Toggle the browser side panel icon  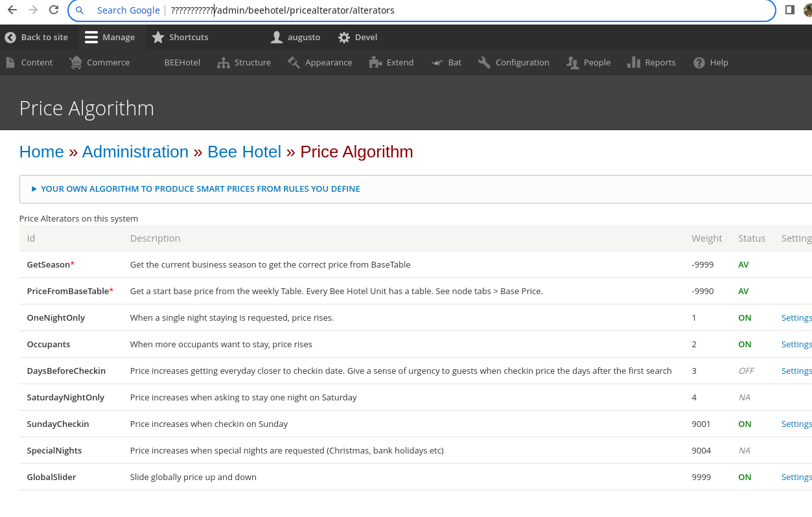[790, 10]
